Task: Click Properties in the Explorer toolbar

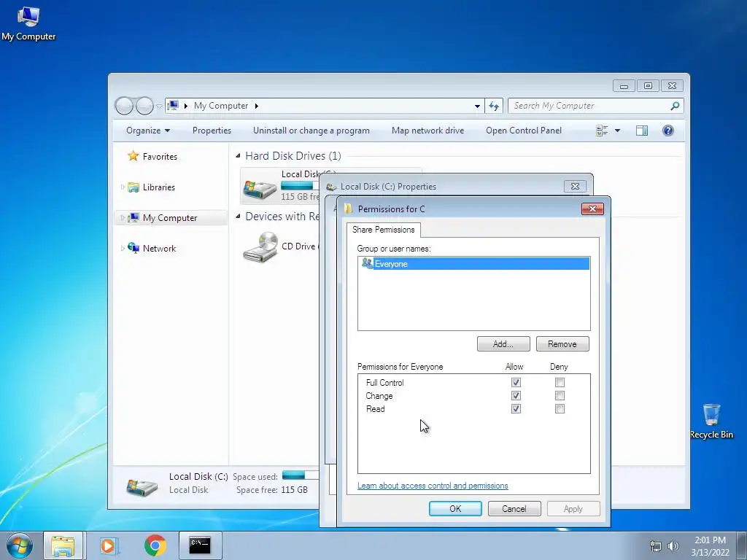Action: click(212, 131)
